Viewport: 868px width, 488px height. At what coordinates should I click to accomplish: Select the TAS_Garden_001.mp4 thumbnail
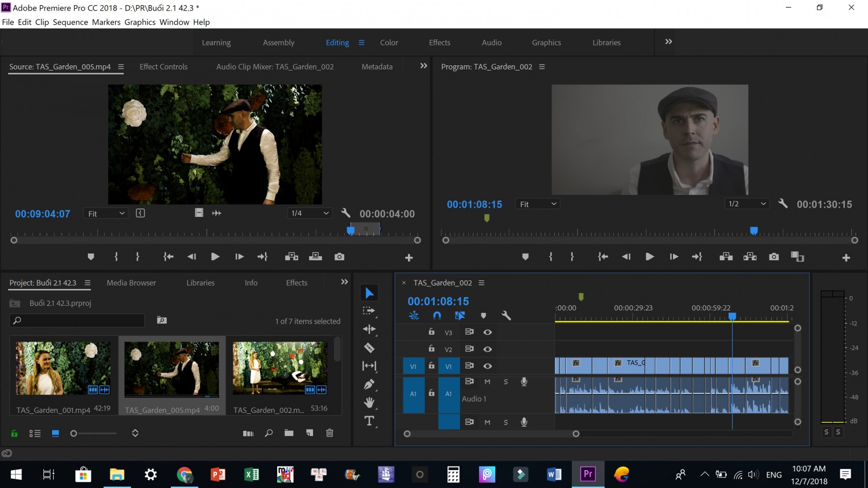coord(63,368)
